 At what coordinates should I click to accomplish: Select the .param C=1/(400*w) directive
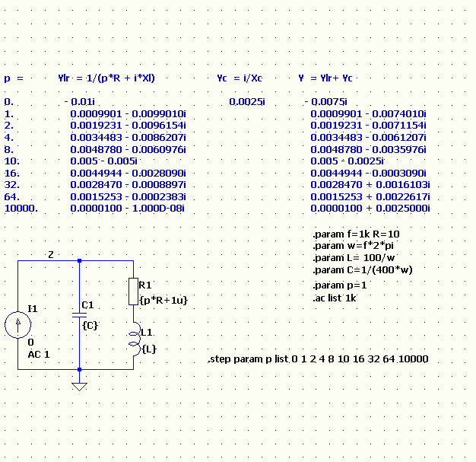363,270
